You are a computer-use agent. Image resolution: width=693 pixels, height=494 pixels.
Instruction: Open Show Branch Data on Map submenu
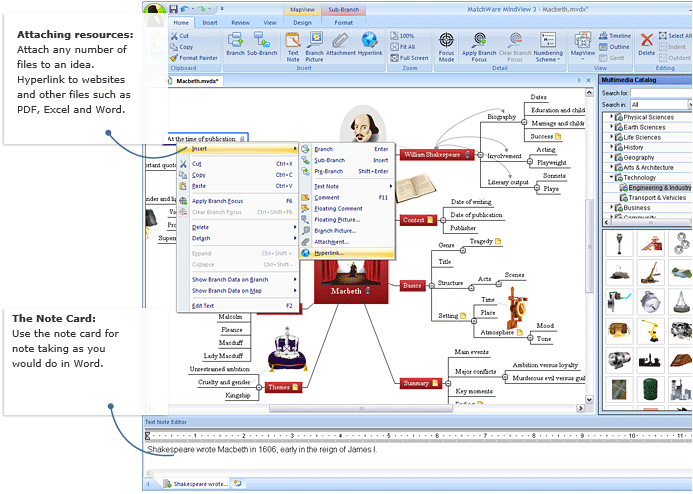coord(237,291)
